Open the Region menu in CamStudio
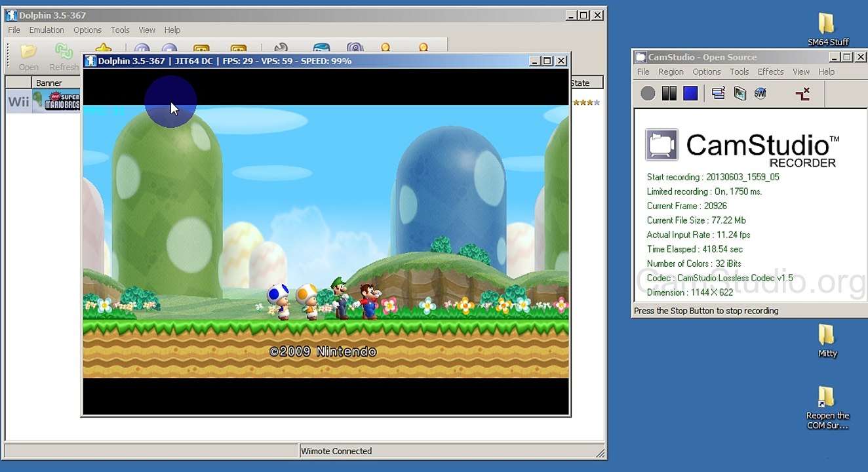The height and width of the screenshot is (472, 868). pos(671,72)
